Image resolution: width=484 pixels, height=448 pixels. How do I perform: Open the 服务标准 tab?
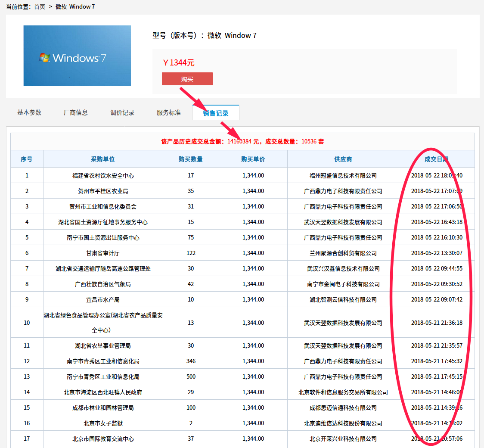tap(168, 113)
